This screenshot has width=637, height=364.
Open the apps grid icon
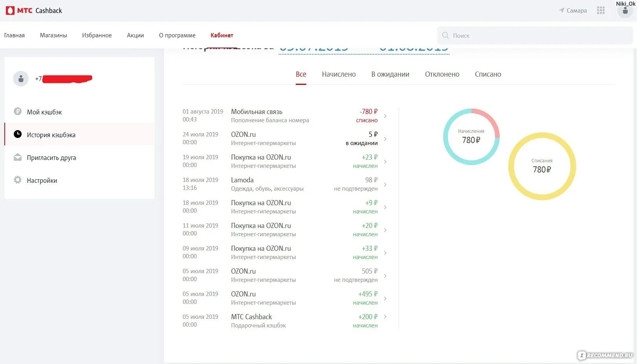tap(600, 11)
